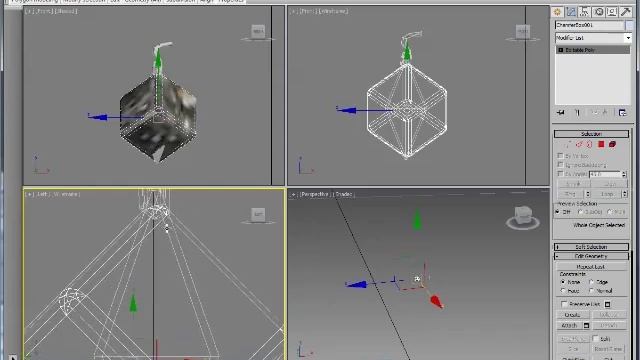Open the Hierarchy command panel tab

pyautogui.click(x=584, y=12)
